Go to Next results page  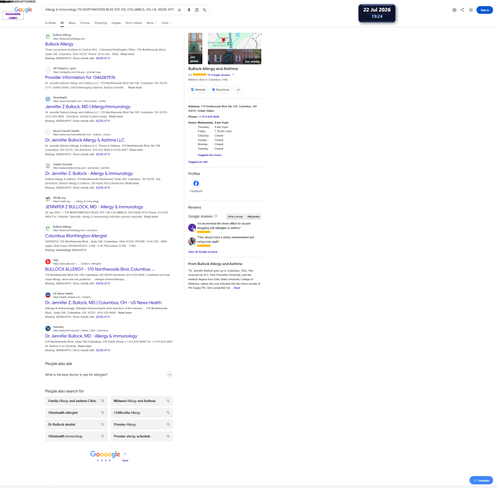tap(125, 460)
